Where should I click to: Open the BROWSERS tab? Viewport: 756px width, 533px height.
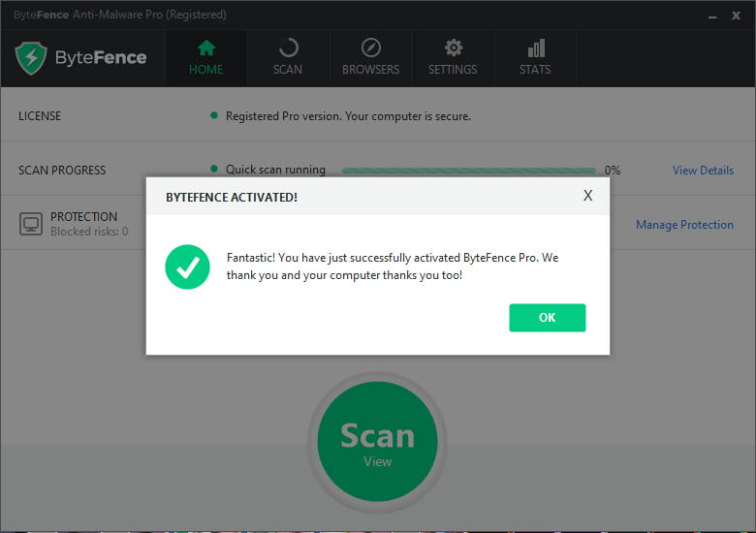(371, 58)
